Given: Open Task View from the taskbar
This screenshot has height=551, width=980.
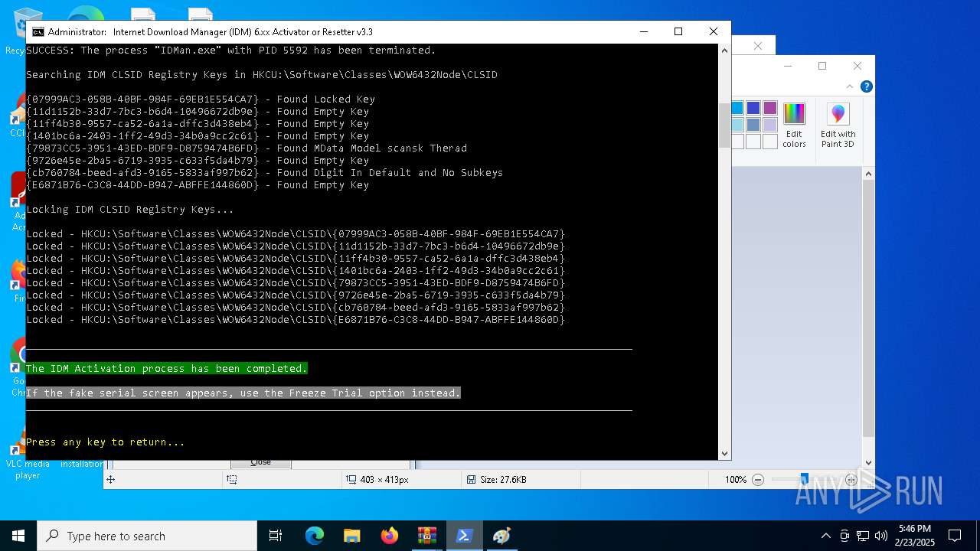Looking at the screenshot, I should [x=276, y=536].
